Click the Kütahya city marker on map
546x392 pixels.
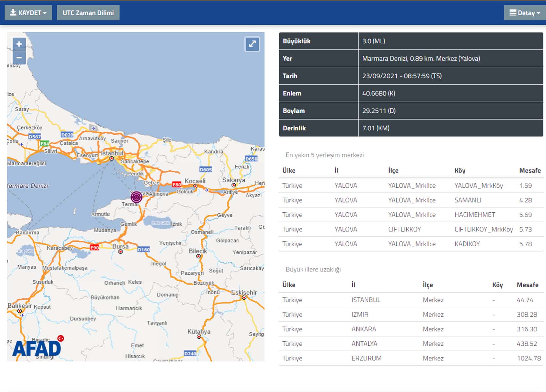coord(199,336)
